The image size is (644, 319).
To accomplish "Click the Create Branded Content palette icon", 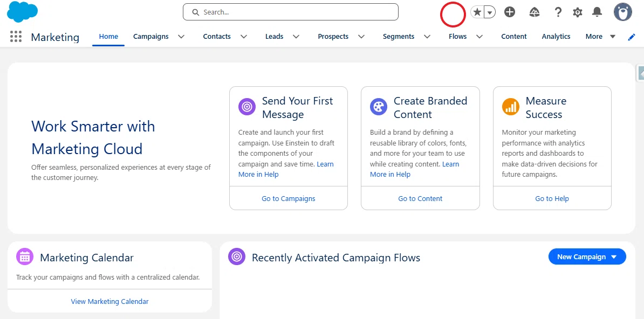I will (x=378, y=107).
